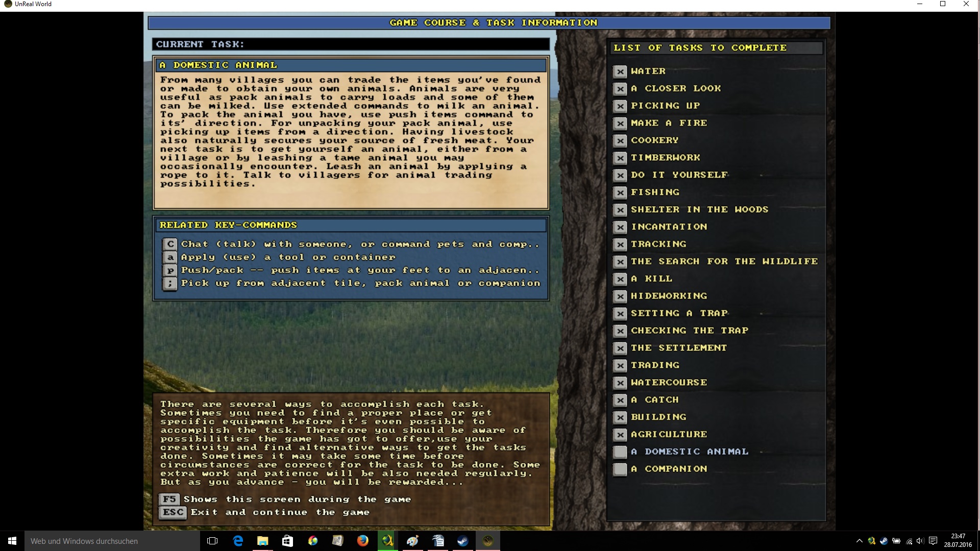Click the C key icon for Chat command
The image size is (980, 551).
pyautogui.click(x=170, y=244)
